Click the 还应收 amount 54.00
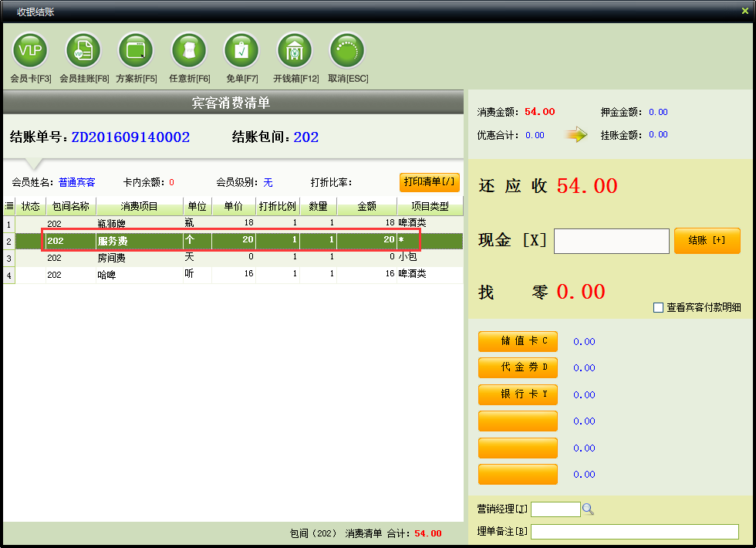This screenshot has height=548, width=756. tap(587, 186)
